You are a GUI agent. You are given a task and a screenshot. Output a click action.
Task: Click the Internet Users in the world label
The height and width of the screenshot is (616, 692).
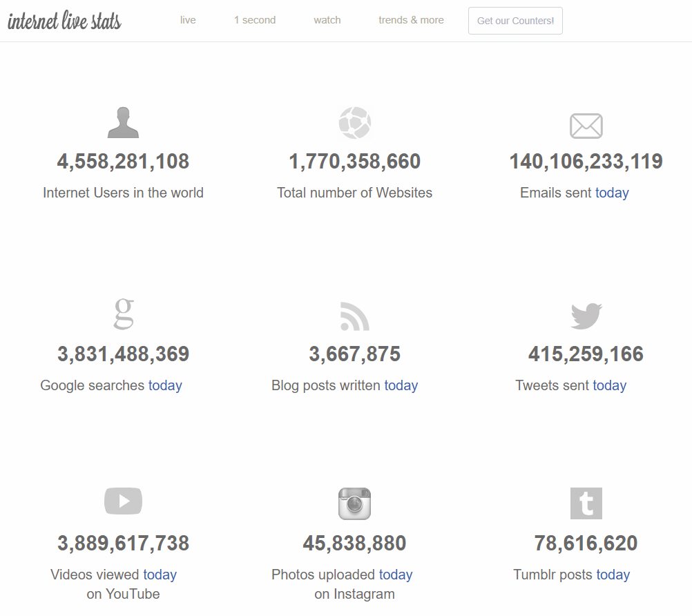tap(123, 193)
